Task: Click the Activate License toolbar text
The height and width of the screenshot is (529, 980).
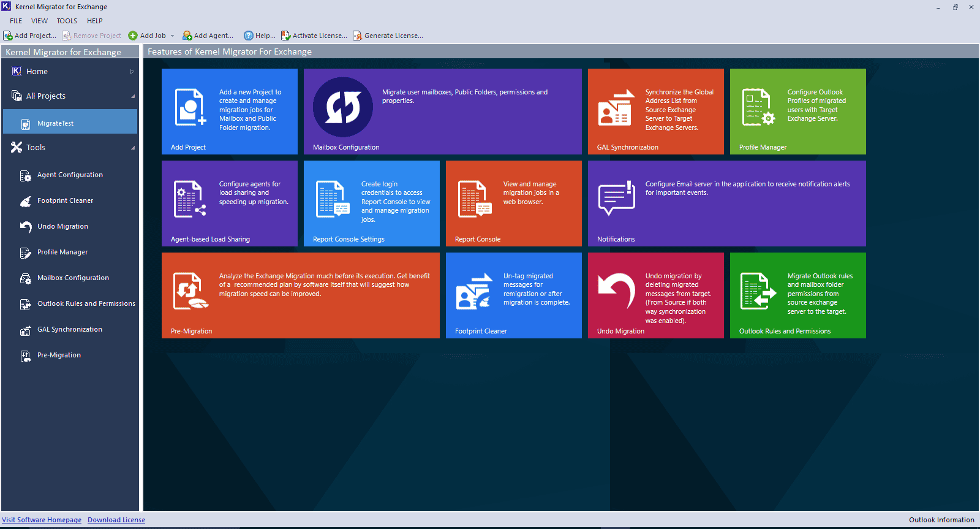Action: (x=320, y=36)
